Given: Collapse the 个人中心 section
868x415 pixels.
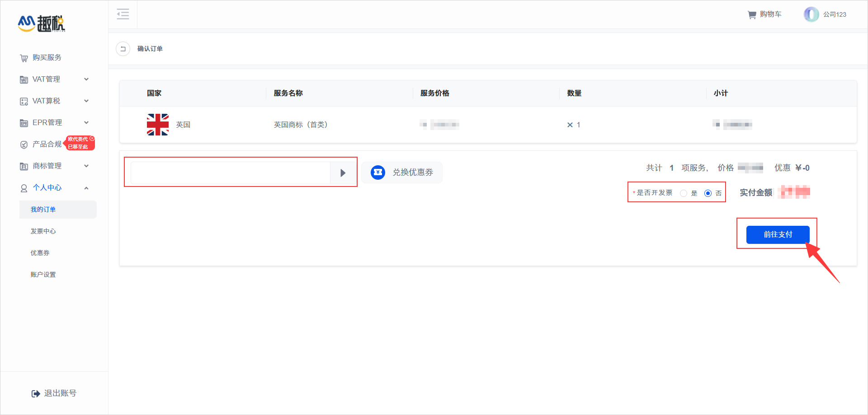Looking at the screenshot, I should pyautogui.click(x=86, y=188).
